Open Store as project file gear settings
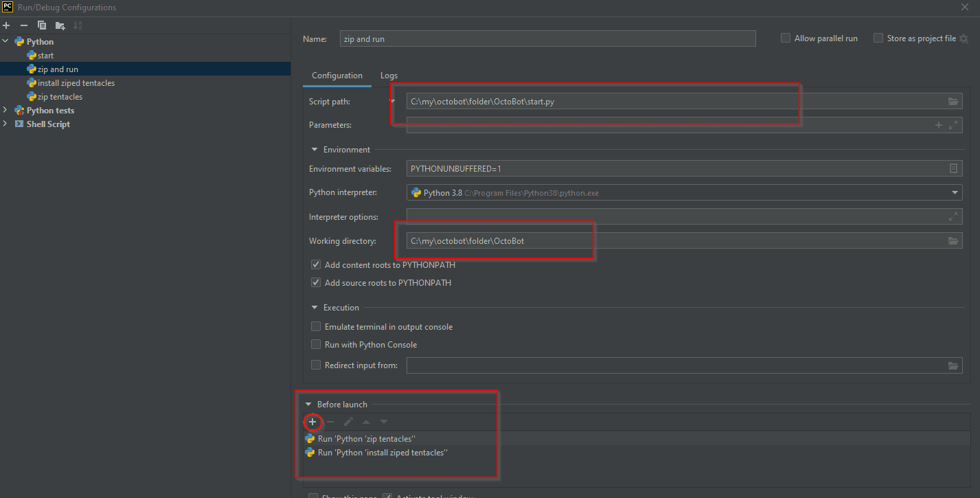Image resolution: width=980 pixels, height=498 pixels. click(x=964, y=38)
